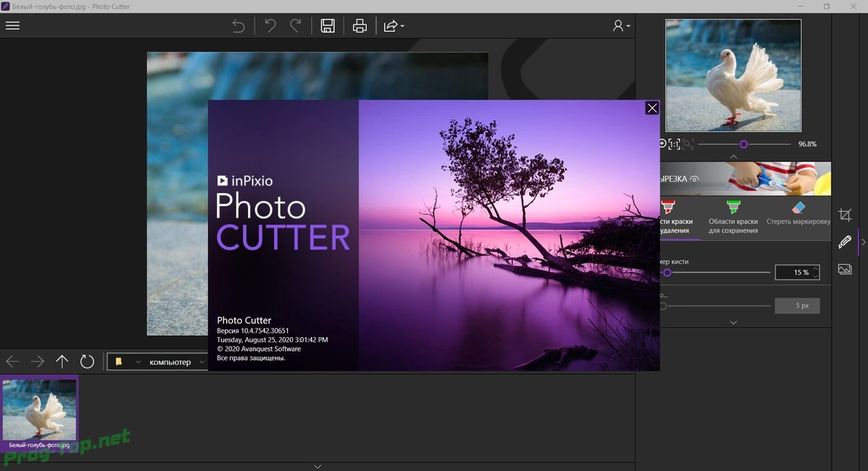The image size is (868, 471).
Task: Print the current photo
Action: tap(359, 26)
